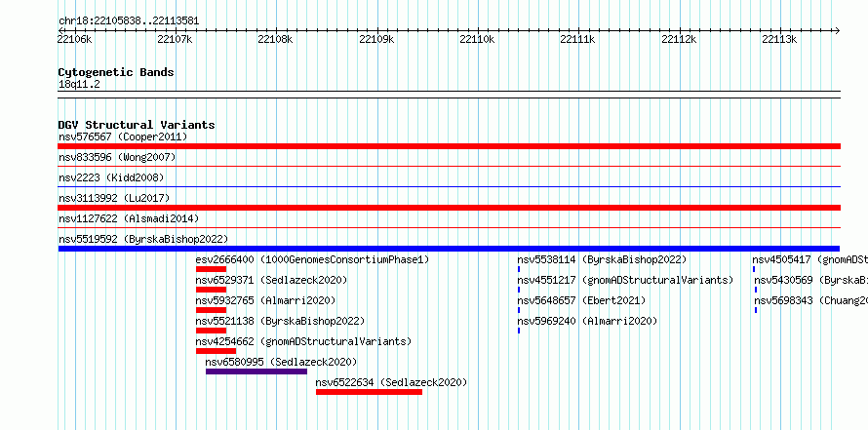Image resolution: width=868 pixels, height=430 pixels.
Task: Open the nsv833596 (Wong2007) variant label
Action: (117, 157)
